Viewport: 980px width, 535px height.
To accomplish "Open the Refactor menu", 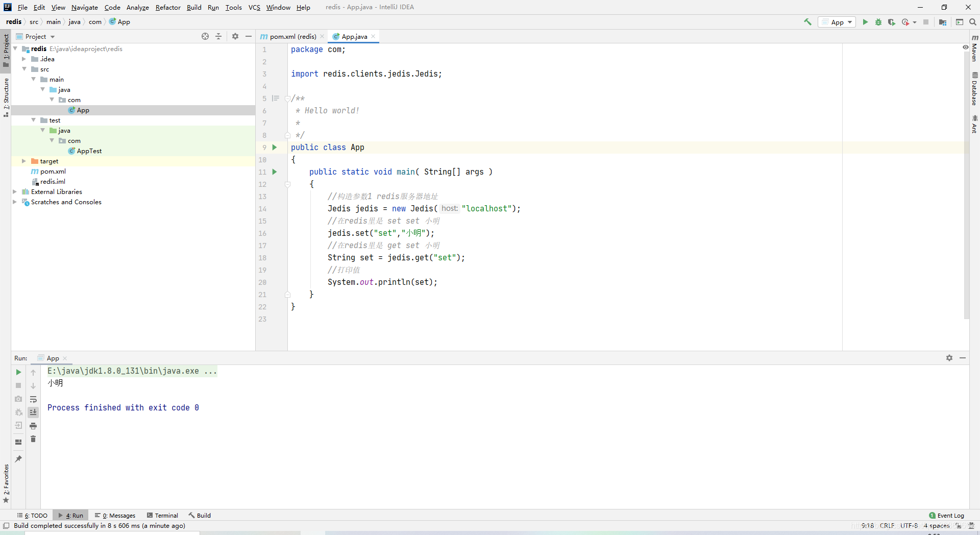I will (168, 7).
